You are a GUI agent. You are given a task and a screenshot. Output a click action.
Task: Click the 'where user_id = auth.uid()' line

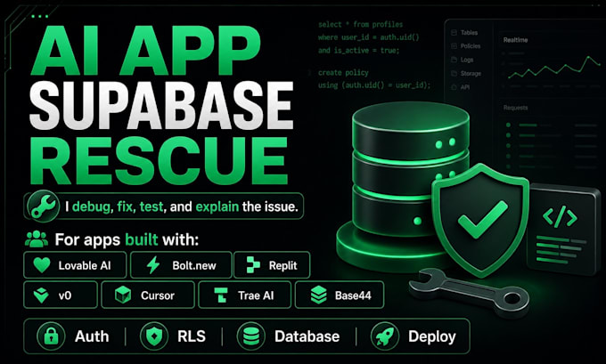pyautogui.click(x=368, y=37)
